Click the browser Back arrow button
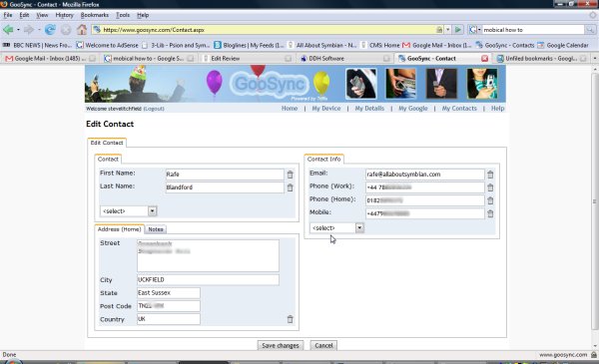Image resolution: width=599 pixels, height=364 pixels. pyautogui.click(x=8, y=29)
